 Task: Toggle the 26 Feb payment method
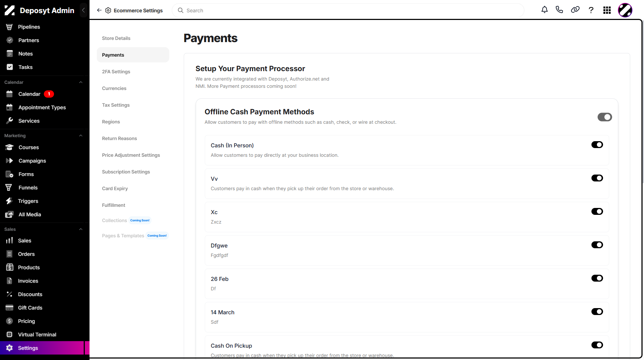(x=597, y=278)
